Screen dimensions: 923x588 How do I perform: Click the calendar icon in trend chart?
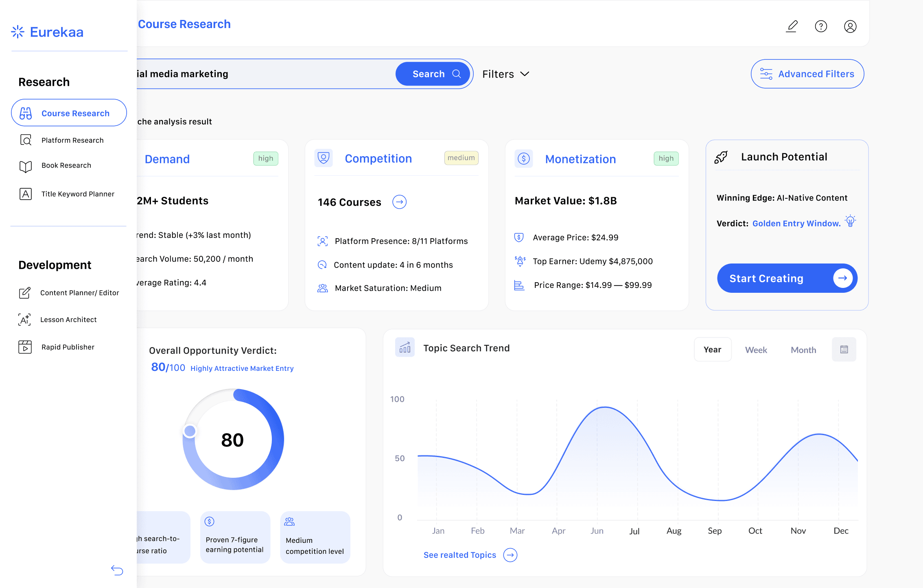(844, 349)
